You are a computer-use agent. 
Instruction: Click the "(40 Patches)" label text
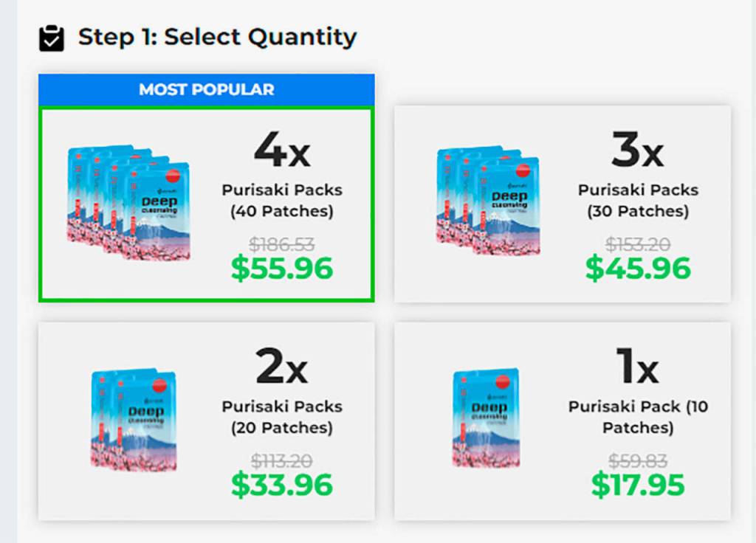coord(282,212)
